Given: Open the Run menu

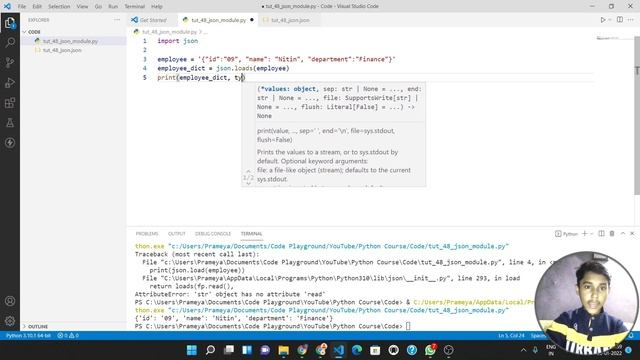Looking at the screenshot, I should point(113,7).
